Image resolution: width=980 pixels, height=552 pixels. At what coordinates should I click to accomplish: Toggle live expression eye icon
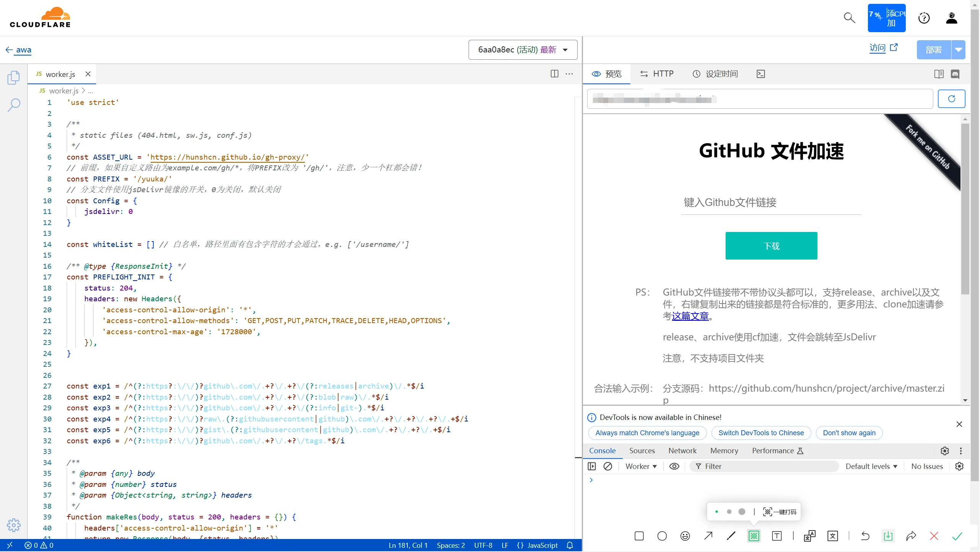(x=674, y=466)
